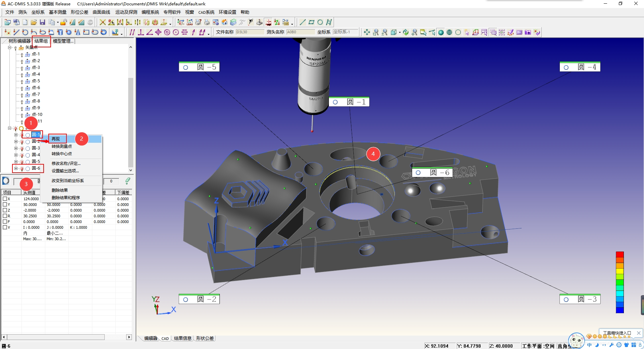Viewport: 644px width, 349px height.
Task: Tick the R item checkbox
Action: [5, 216]
